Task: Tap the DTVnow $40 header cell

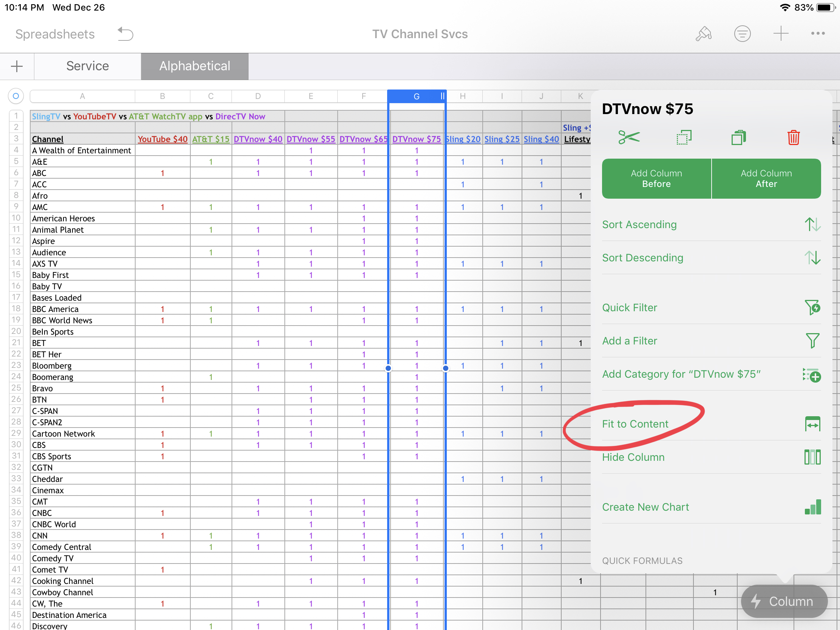Action: pos(258,139)
